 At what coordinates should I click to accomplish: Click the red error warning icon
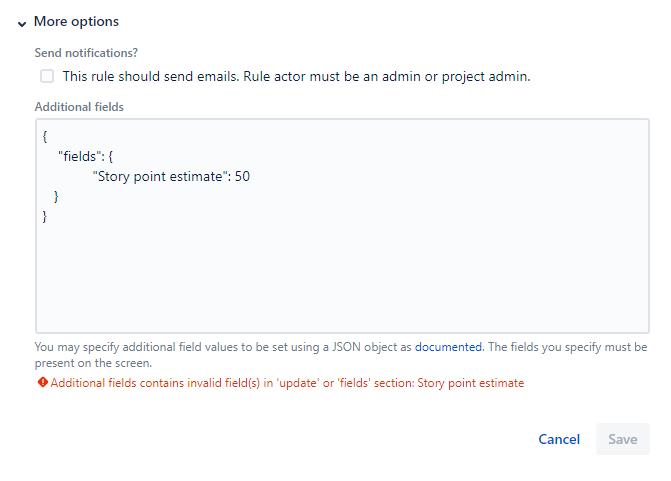coord(42,382)
